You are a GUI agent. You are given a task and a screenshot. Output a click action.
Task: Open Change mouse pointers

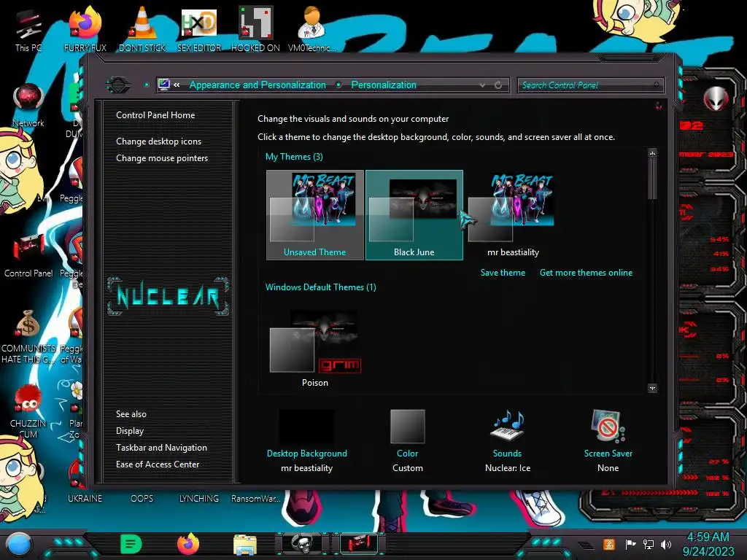click(162, 158)
